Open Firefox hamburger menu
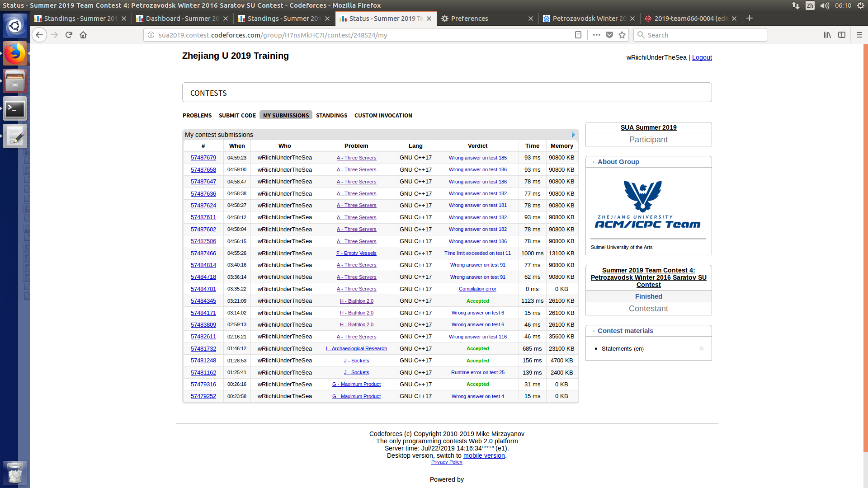The width and height of the screenshot is (868, 488). click(x=859, y=35)
